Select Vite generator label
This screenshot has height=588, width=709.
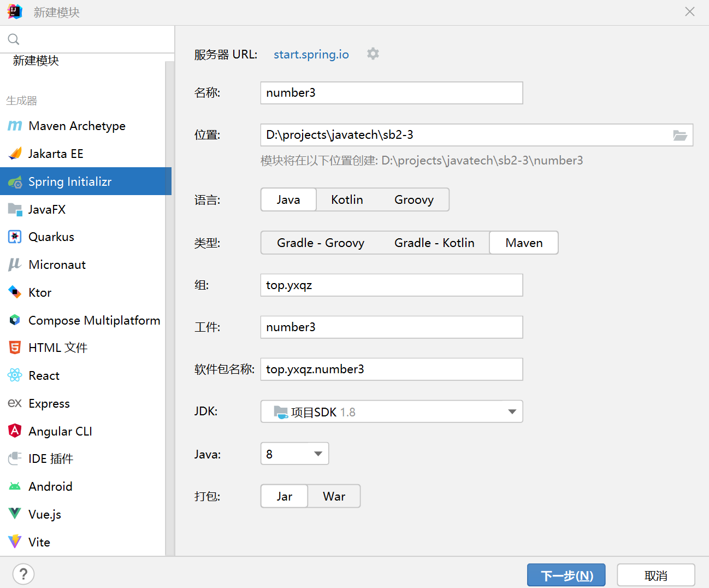pos(39,542)
